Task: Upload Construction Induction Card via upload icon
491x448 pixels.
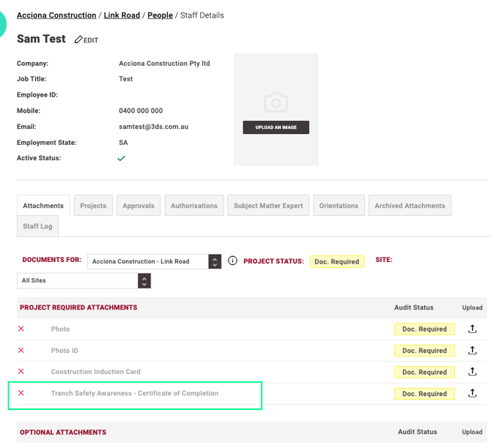Action: [472, 372]
